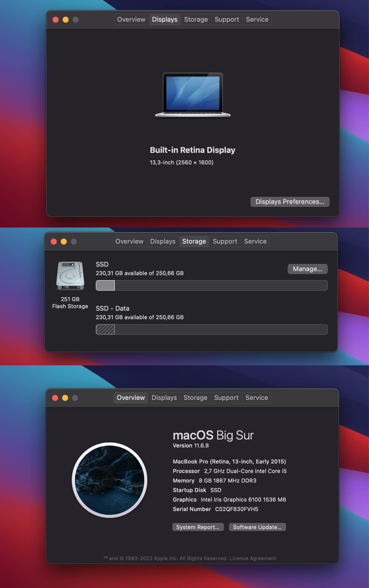Open Support tab in the Storage window
The height and width of the screenshot is (588, 369).
[225, 241]
